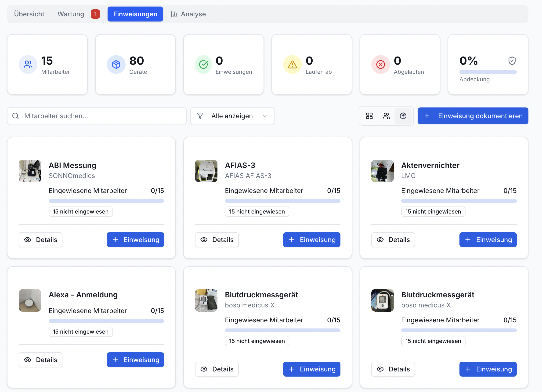This screenshot has height=392, width=542.
Task: Add Einweisung for Aktenvernichter
Action: (x=488, y=240)
